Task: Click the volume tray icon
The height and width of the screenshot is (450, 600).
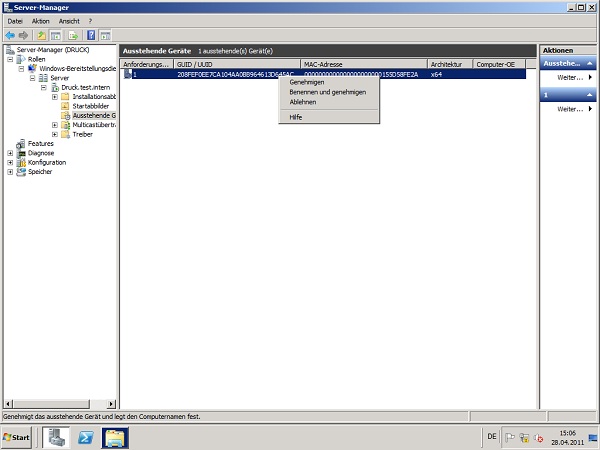Action: [x=539, y=438]
